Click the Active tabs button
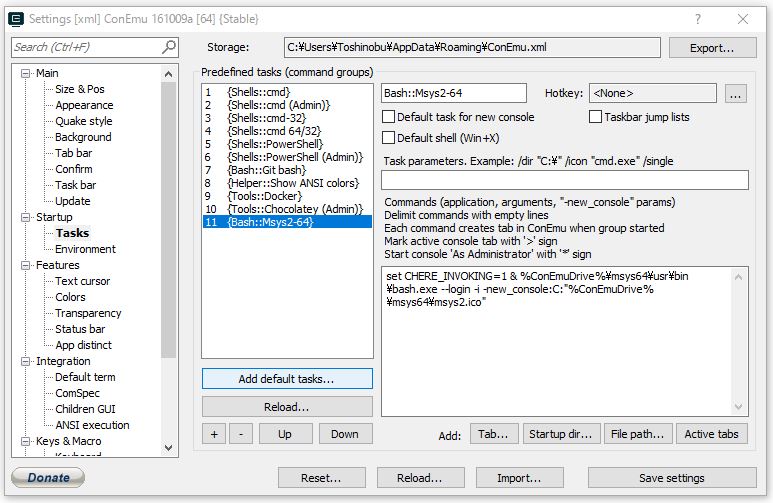The image size is (773, 503). (712, 434)
